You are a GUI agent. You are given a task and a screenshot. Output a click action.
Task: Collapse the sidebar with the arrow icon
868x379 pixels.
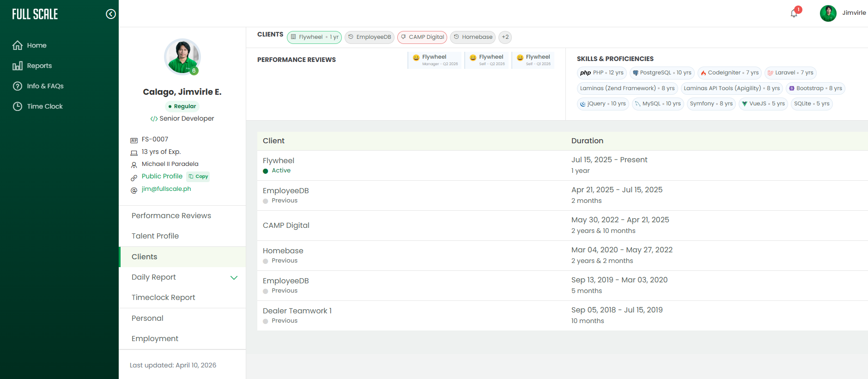click(111, 14)
